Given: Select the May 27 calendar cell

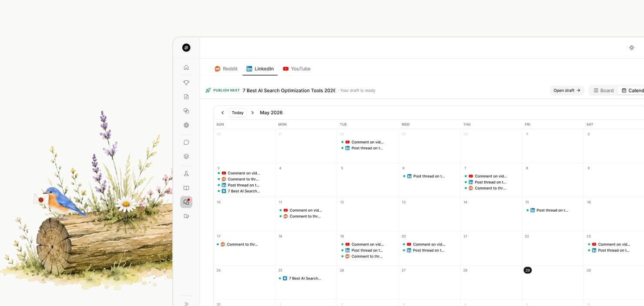Looking at the screenshot, I should pos(429,282).
